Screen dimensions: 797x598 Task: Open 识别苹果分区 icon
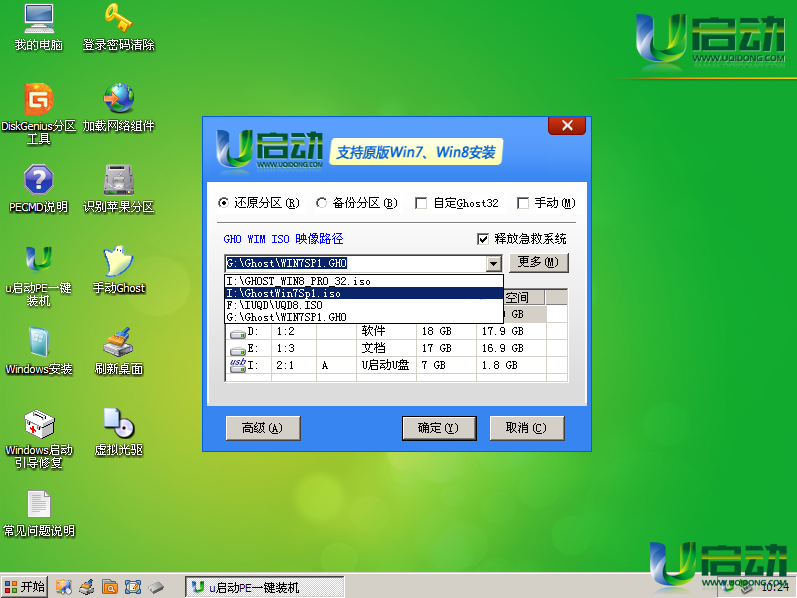pyautogui.click(x=118, y=181)
